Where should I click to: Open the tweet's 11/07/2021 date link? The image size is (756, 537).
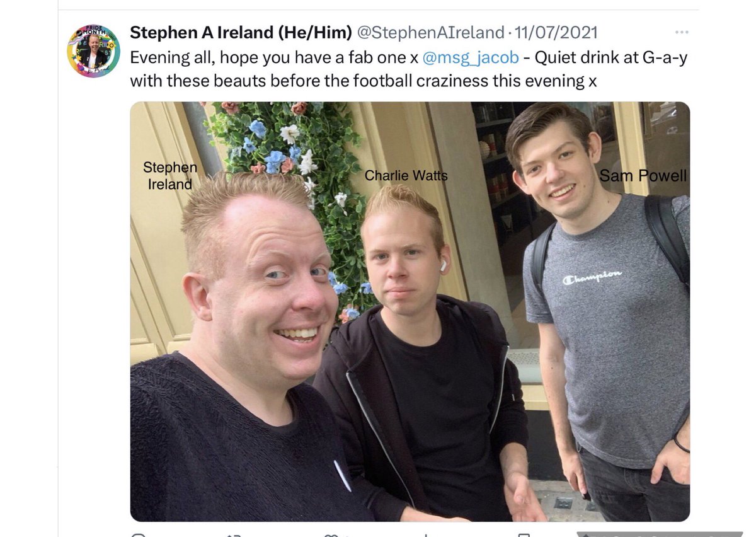pyautogui.click(x=556, y=32)
